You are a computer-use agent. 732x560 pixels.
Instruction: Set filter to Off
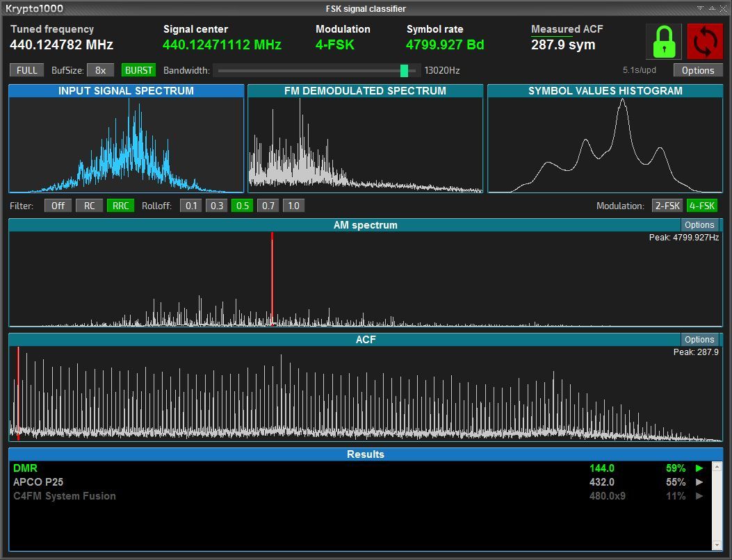(58, 206)
